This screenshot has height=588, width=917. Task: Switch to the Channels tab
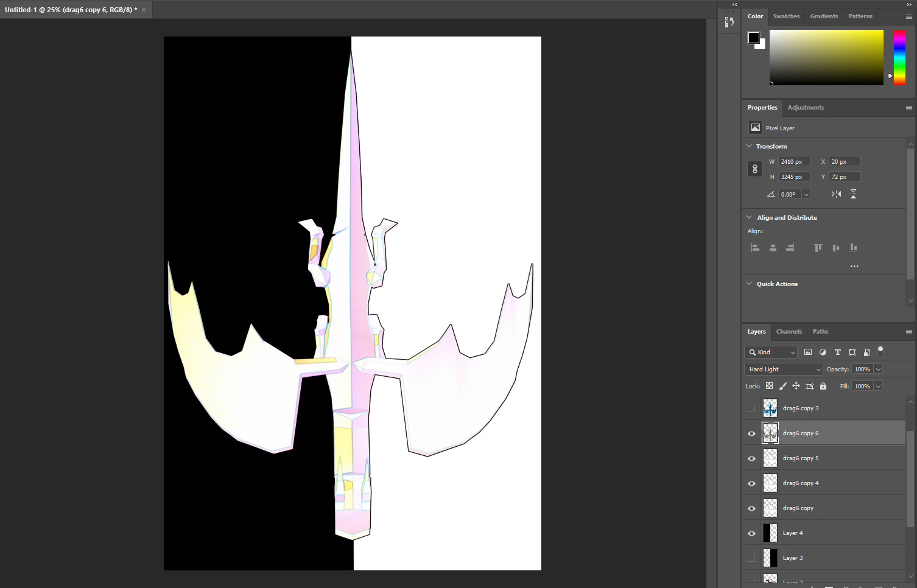[789, 332]
